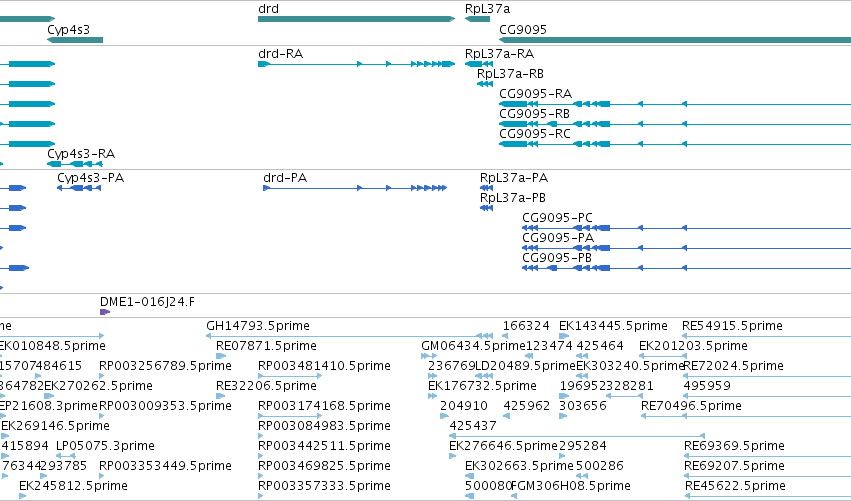
Task: Select the drd-RA transcript
Action: coord(356,64)
